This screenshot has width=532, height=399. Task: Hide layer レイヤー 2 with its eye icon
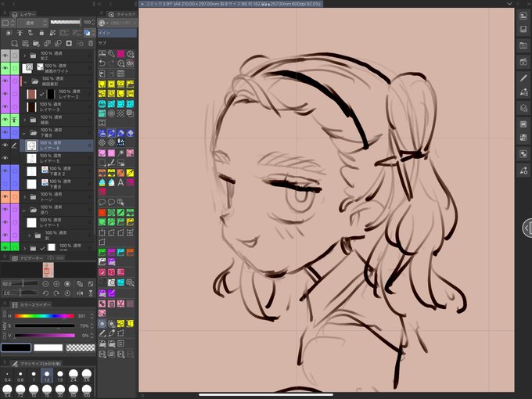pos(5,94)
